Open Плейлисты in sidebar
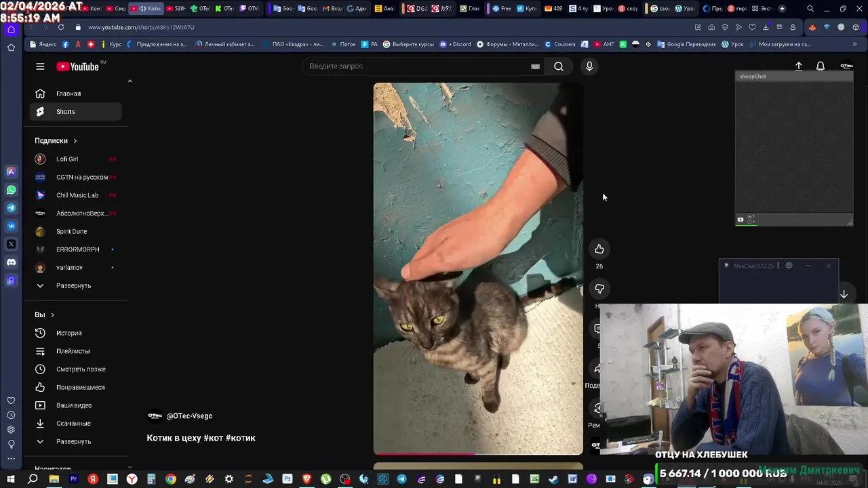868x488 pixels. coord(75,351)
